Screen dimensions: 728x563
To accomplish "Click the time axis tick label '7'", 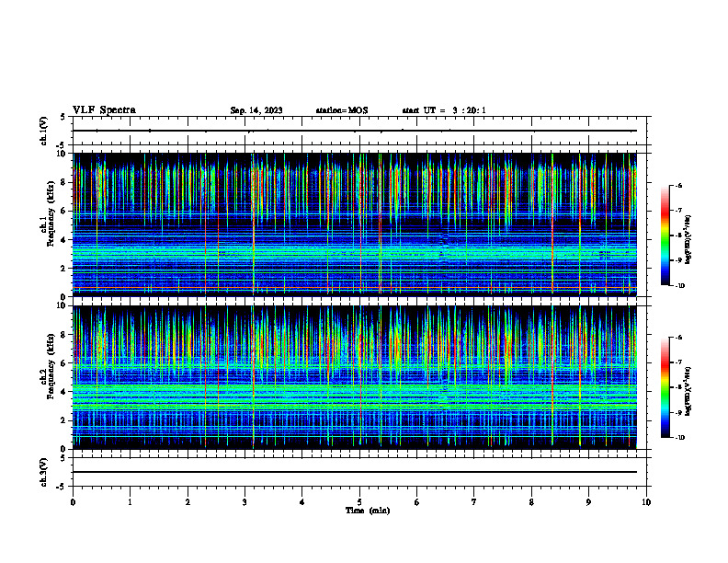I will click(x=474, y=502).
